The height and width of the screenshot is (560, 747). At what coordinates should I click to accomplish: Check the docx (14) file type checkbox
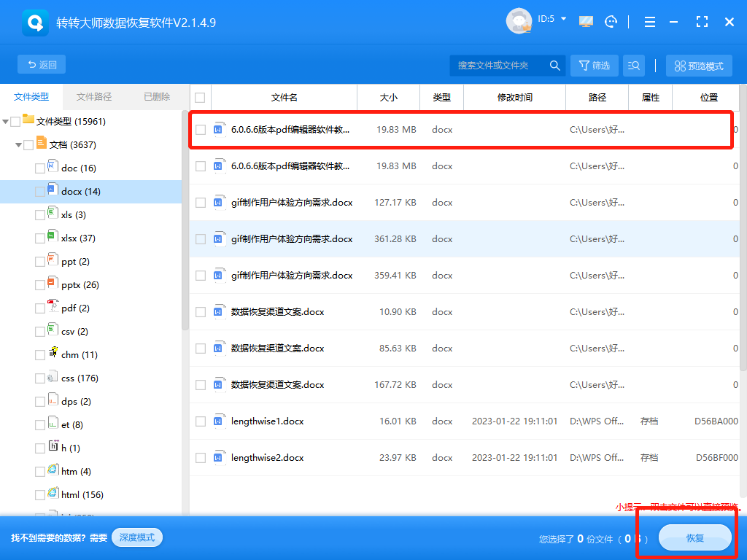41,191
